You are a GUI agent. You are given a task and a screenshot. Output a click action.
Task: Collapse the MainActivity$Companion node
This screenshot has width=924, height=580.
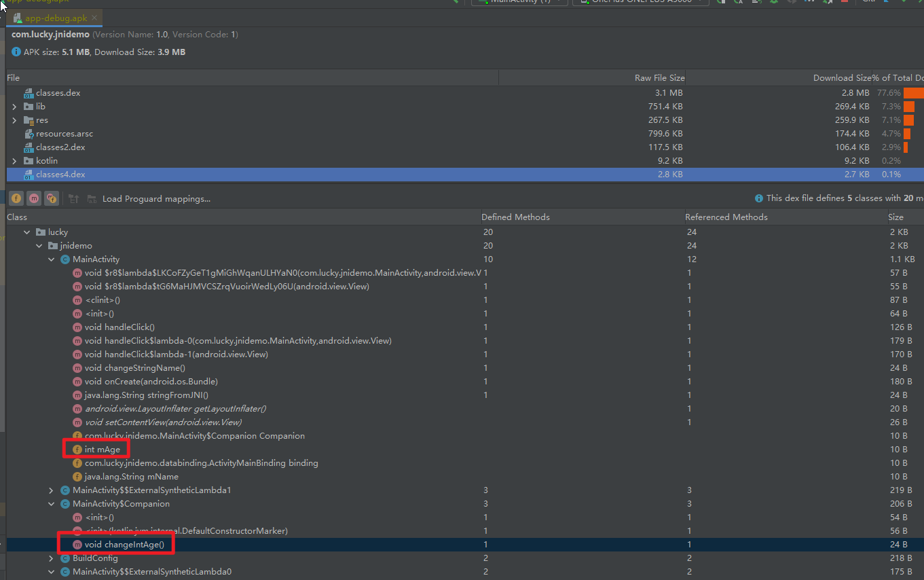(x=52, y=504)
